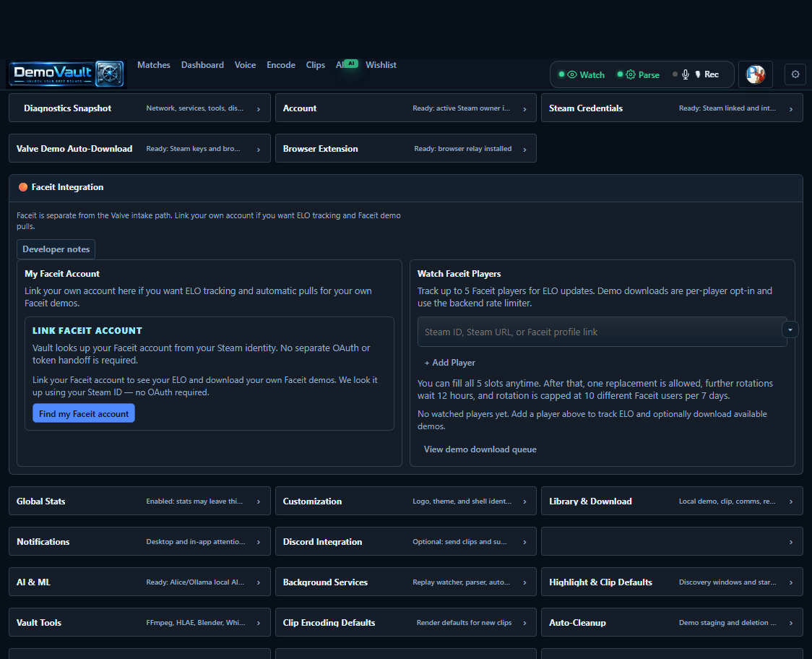Expand the Vault Tools section

click(x=139, y=622)
